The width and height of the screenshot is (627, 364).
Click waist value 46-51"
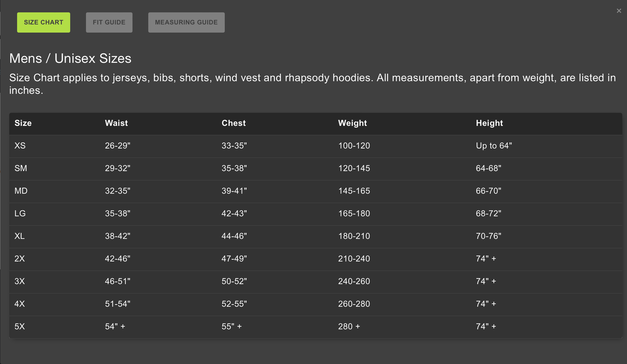coord(118,281)
